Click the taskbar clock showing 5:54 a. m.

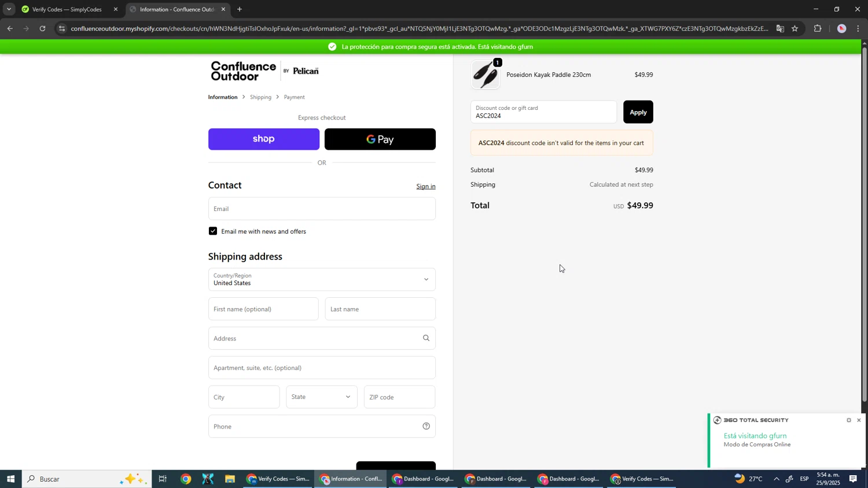827,479
